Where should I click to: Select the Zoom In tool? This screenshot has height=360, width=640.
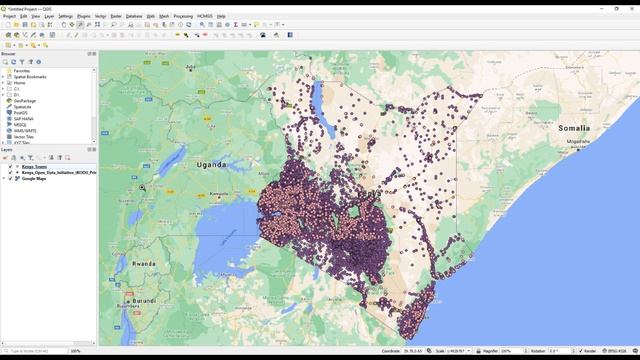tap(80, 25)
